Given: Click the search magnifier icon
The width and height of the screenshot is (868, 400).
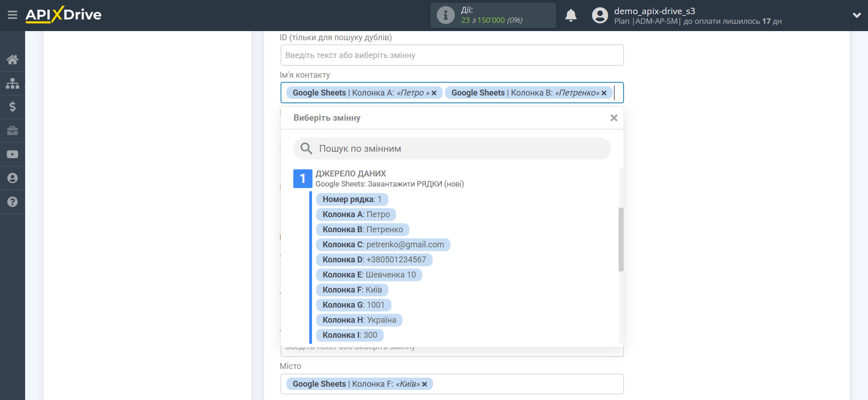Looking at the screenshot, I should tap(306, 149).
